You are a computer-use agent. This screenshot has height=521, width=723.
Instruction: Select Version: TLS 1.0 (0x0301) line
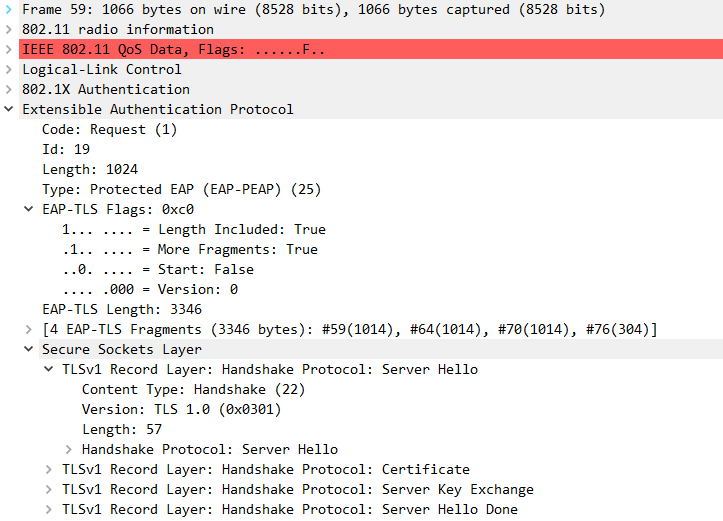181,409
